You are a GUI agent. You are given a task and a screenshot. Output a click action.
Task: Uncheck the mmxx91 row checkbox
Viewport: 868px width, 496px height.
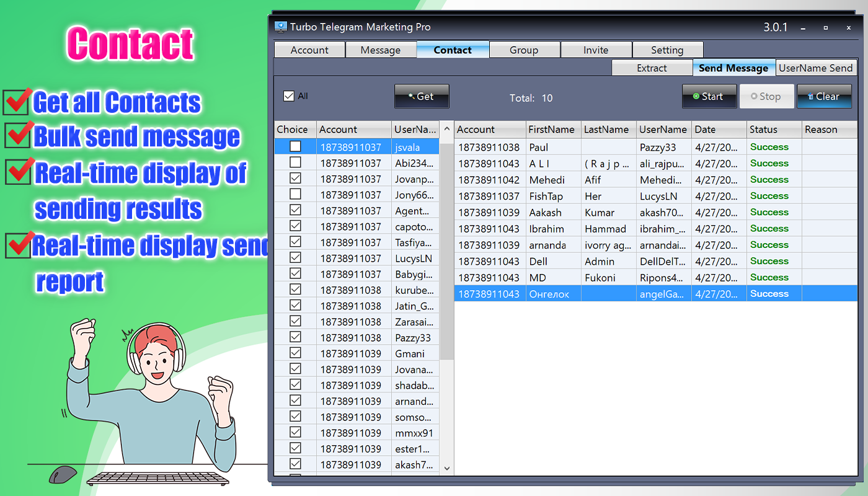[x=295, y=433]
